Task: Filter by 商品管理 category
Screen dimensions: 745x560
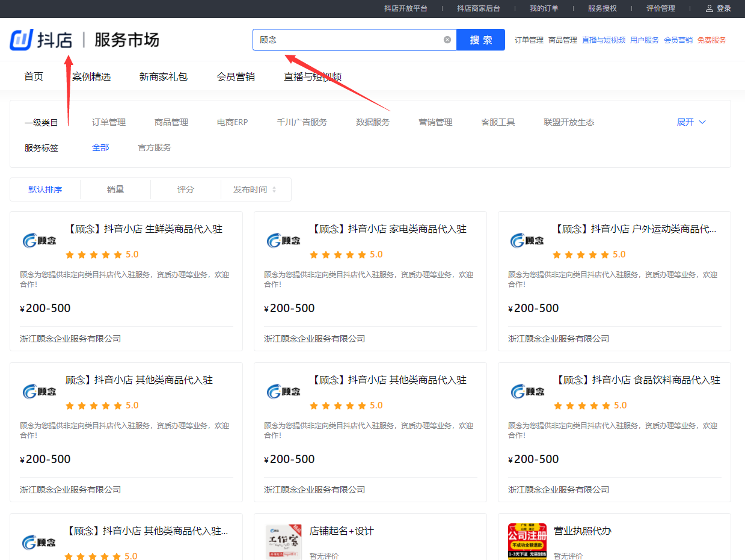Action: coord(171,122)
